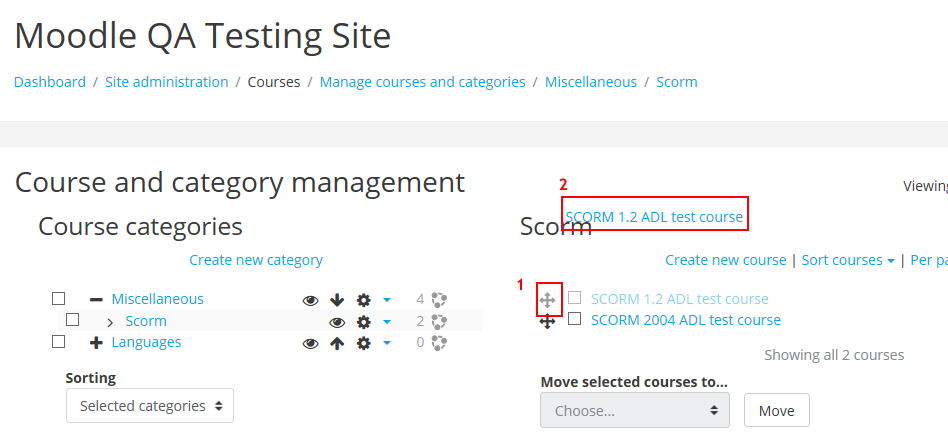Expand Languages category with plus icon

click(96, 343)
